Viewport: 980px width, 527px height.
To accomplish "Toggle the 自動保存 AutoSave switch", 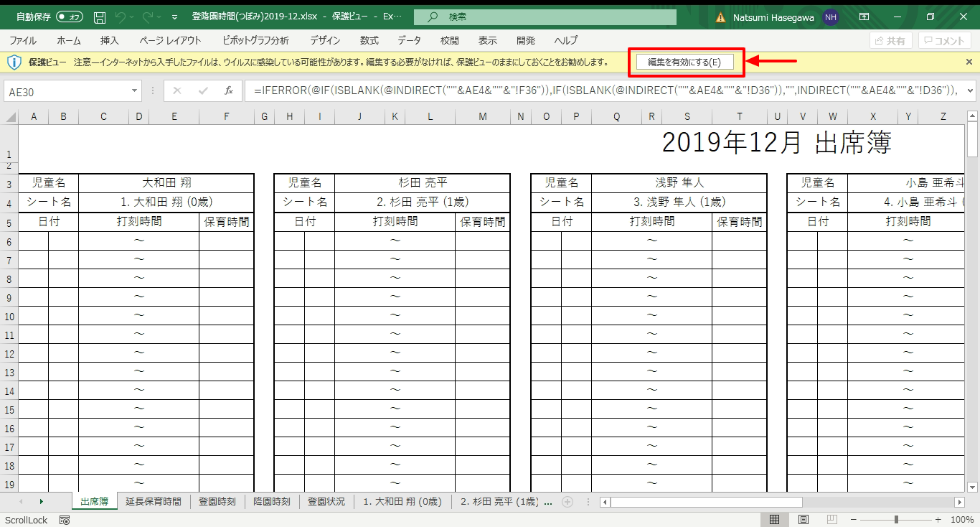I will click(x=70, y=17).
